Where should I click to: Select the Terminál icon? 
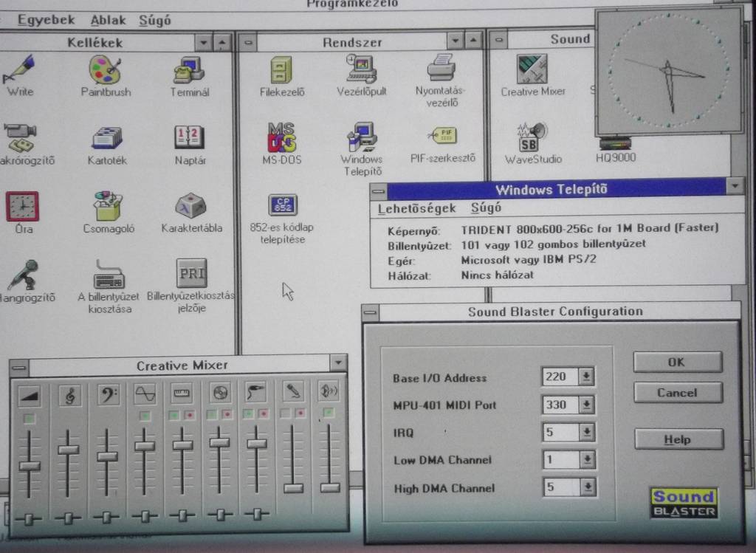pos(189,70)
